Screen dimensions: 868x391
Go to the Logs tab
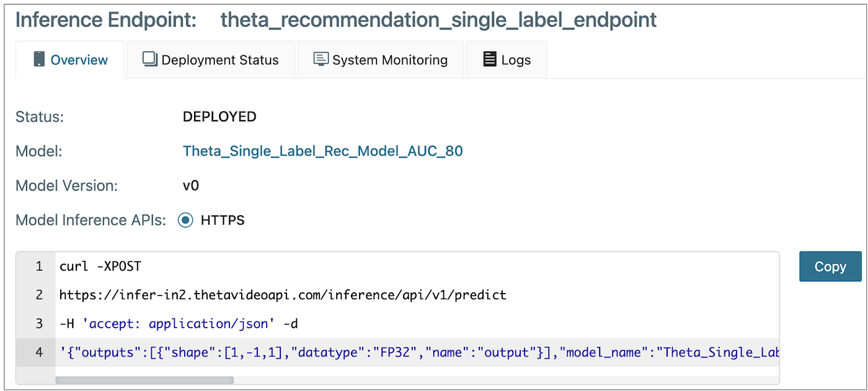point(507,60)
